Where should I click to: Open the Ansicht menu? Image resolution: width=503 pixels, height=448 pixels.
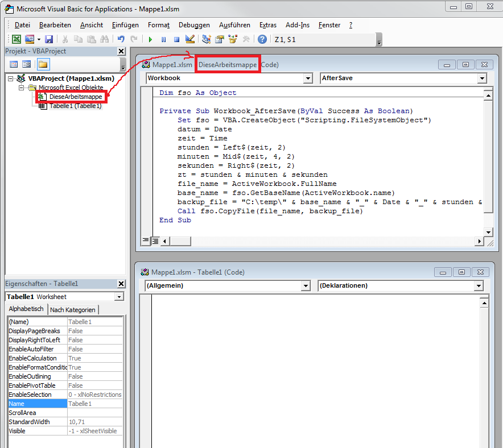tap(92, 25)
